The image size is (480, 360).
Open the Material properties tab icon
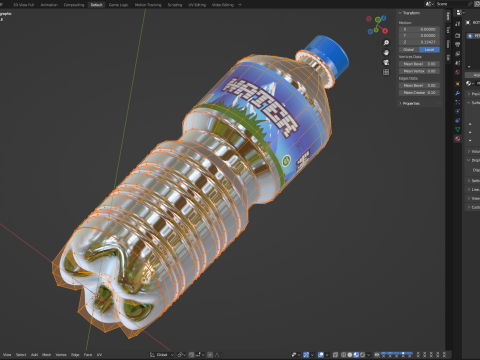click(458, 139)
